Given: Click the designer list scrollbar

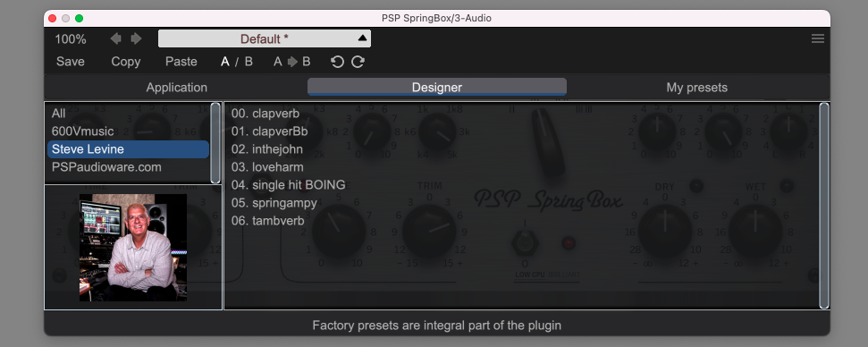Looking at the screenshot, I should point(215,143).
